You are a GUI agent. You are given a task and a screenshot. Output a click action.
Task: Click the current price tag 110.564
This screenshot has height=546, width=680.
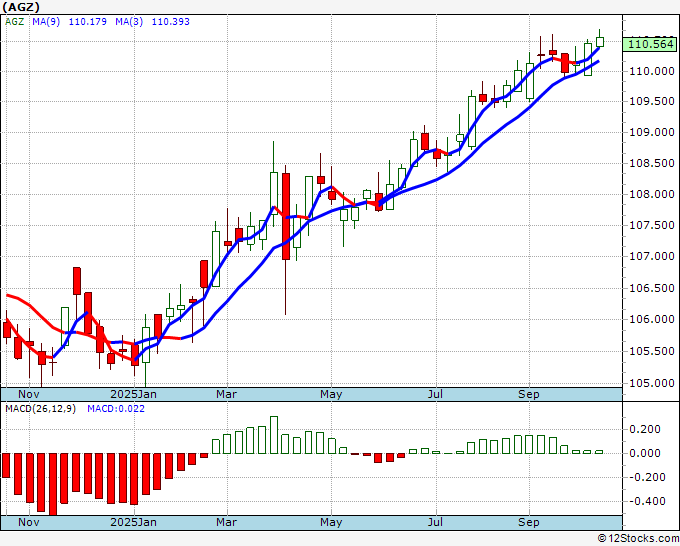point(650,44)
